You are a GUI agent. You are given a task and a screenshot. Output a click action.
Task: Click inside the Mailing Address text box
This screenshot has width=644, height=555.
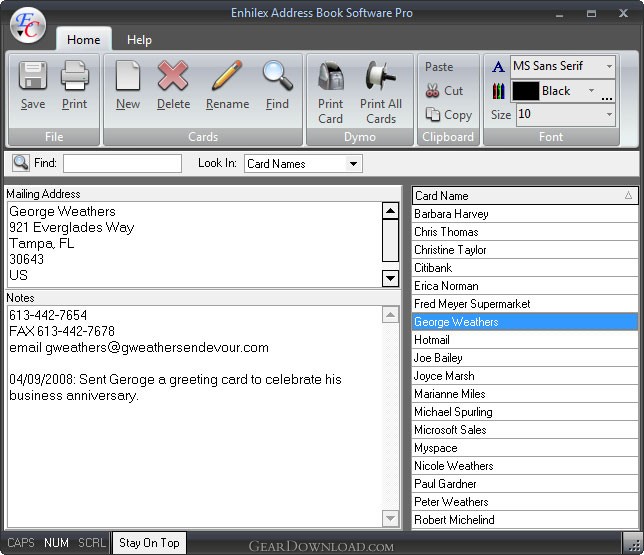coord(194,244)
